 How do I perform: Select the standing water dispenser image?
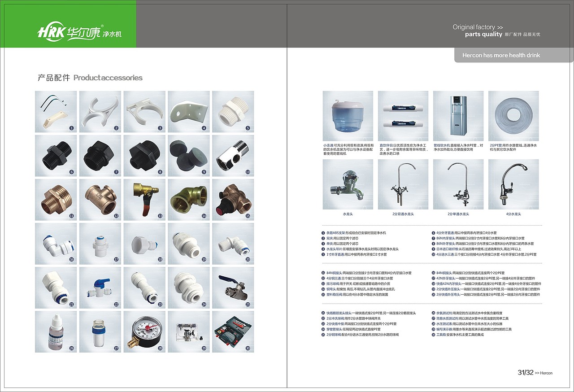tap(458, 116)
